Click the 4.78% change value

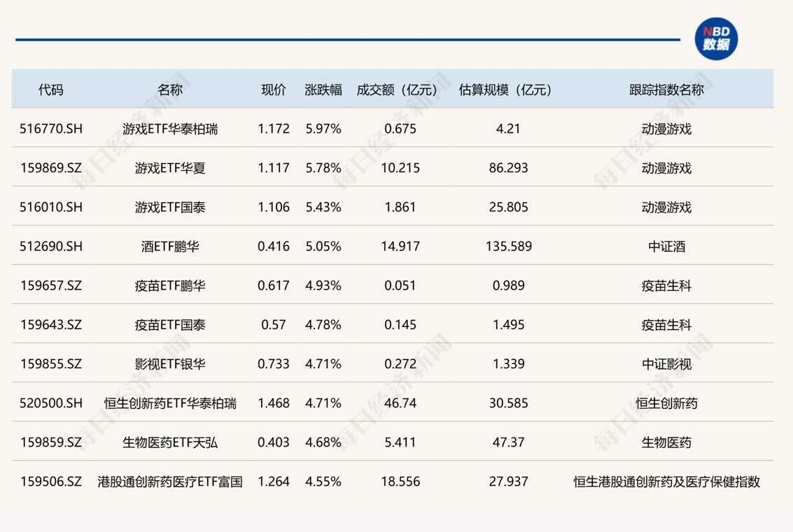(x=323, y=325)
